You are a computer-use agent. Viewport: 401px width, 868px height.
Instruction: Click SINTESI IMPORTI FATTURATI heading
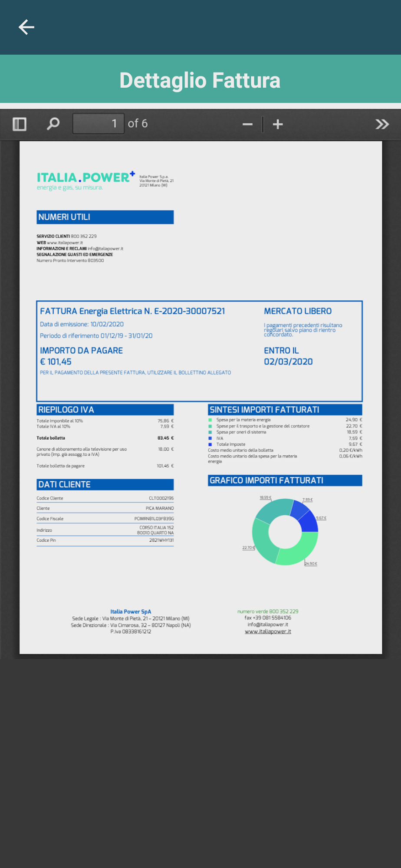285,410
